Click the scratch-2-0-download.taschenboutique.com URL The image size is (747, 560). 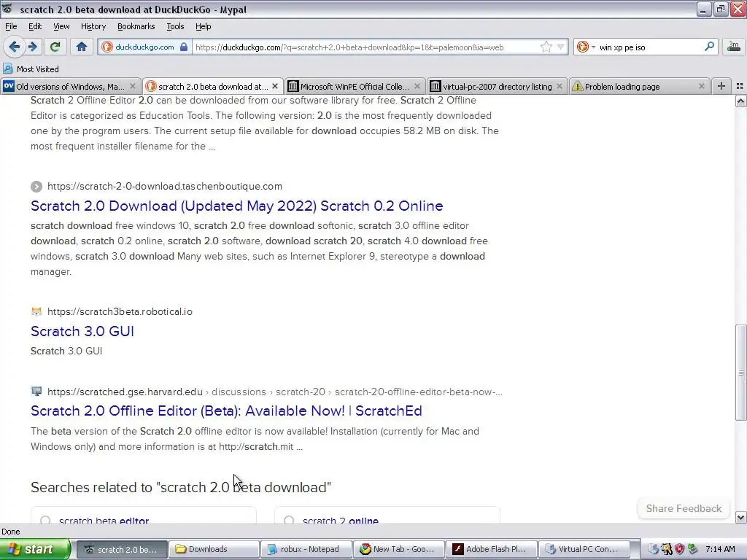point(164,186)
